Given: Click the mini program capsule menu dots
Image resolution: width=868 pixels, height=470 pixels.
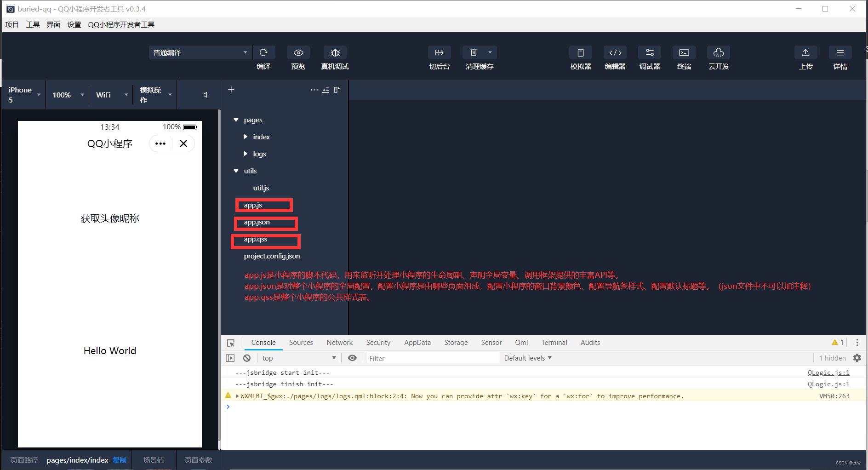Looking at the screenshot, I should (160, 143).
